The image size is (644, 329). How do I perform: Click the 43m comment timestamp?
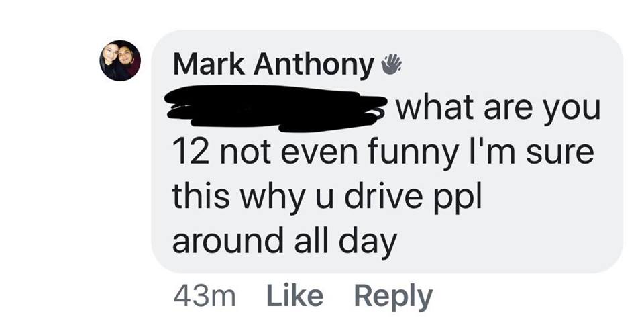tap(205, 297)
